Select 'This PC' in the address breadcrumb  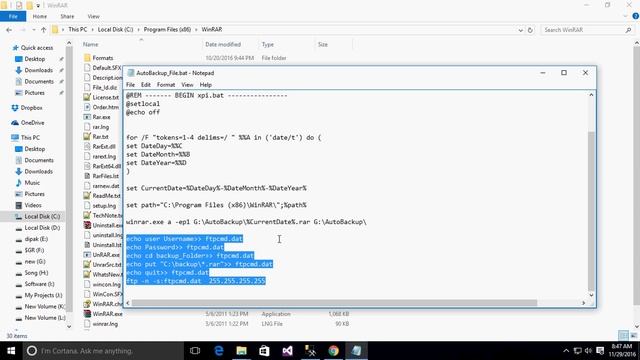[x=78, y=29]
